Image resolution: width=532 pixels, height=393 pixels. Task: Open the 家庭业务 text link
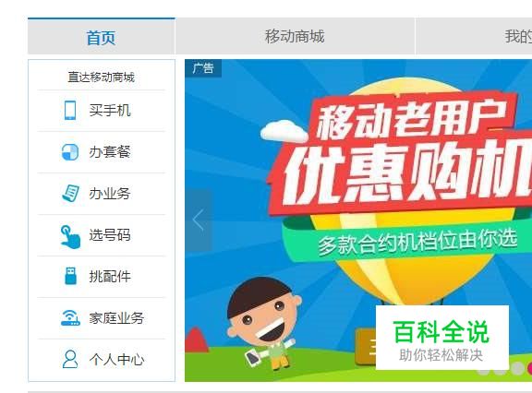click(x=116, y=317)
